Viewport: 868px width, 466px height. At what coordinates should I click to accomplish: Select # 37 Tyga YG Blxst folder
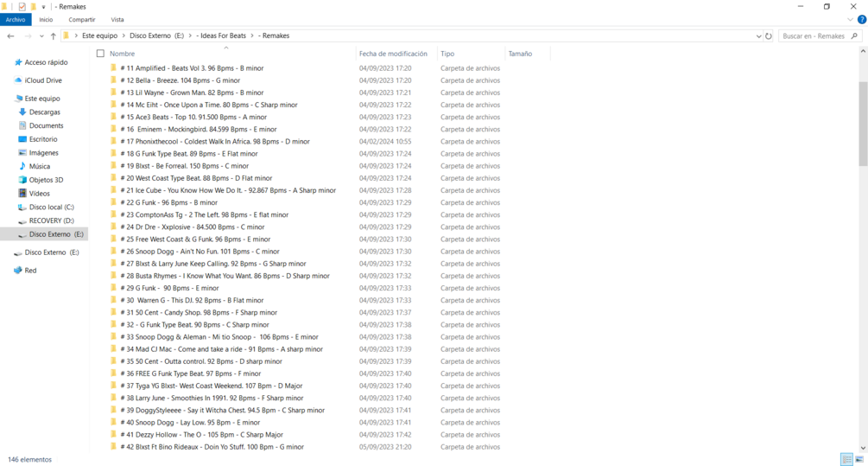[212, 386]
